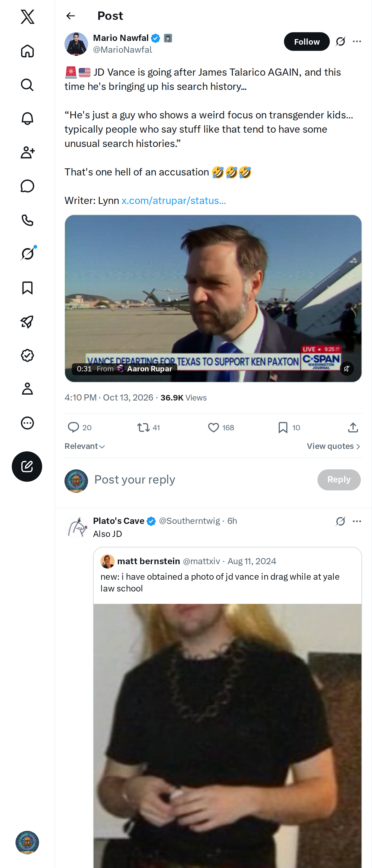Expand the Relevant replies sort dropdown
The width and height of the screenshot is (372, 868).
point(85,446)
